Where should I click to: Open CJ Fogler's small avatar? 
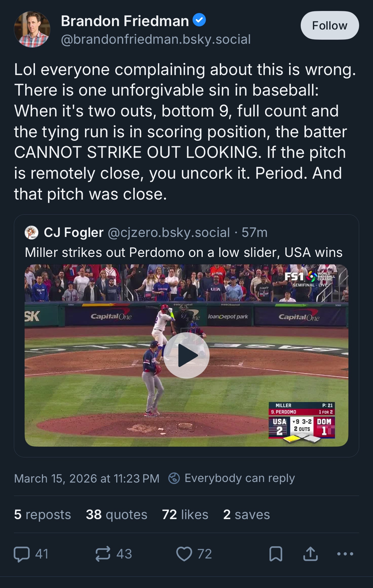click(x=31, y=233)
